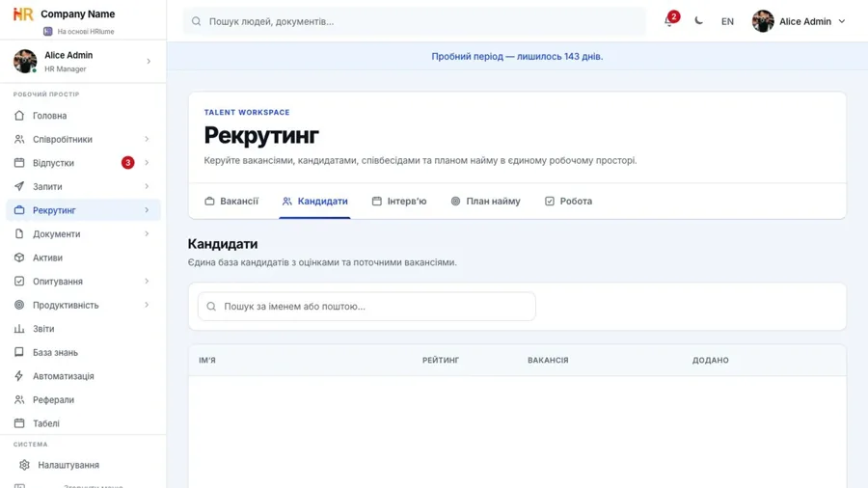Screen dimensions: 868x488
Task: Open Автоматизація in sidebar
Action: [x=83, y=376]
